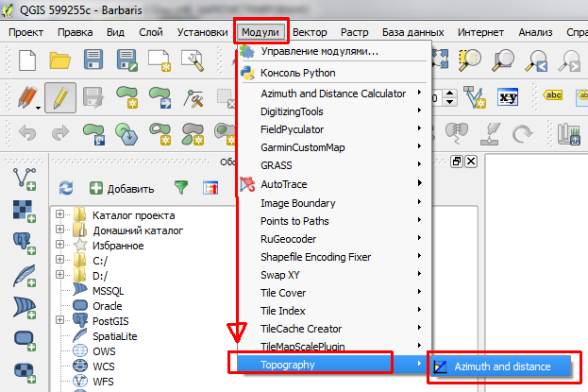Click the Zoom to selection magnifier icon

[x=470, y=60]
